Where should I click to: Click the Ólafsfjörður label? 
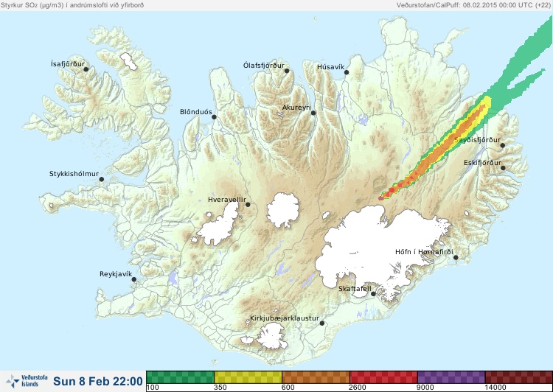coord(264,66)
